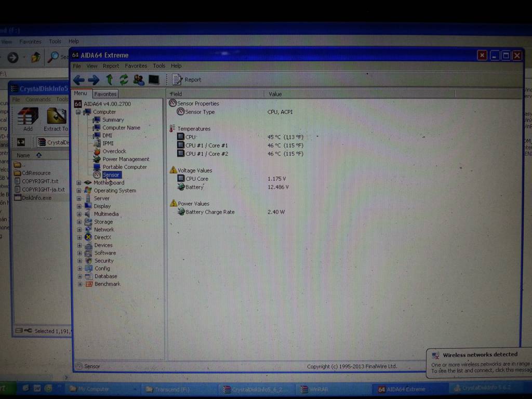The width and height of the screenshot is (532, 399).
Task: Click the Software tree icon
Action: pyautogui.click(x=88, y=253)
